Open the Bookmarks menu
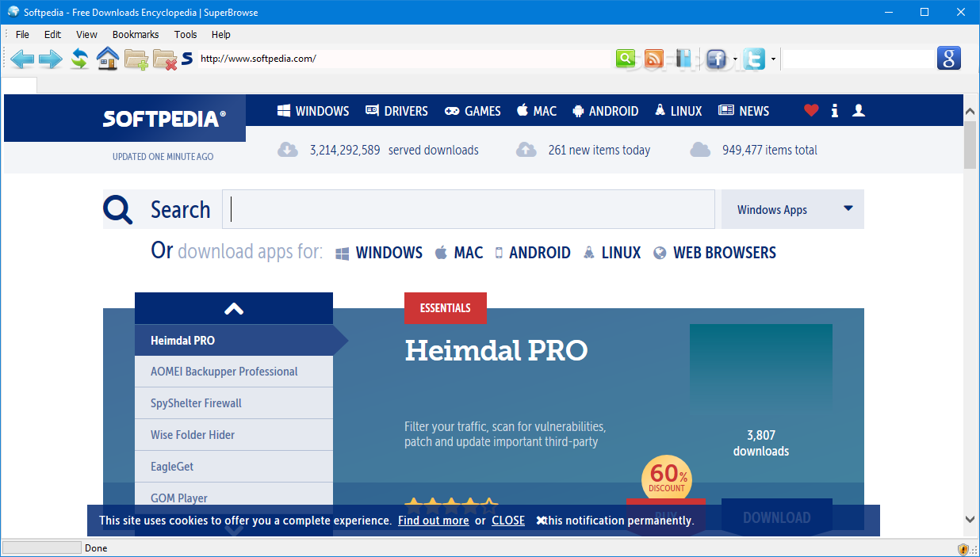Image resolution: width=980 pixels, height=557 pixels. (136, 34)
